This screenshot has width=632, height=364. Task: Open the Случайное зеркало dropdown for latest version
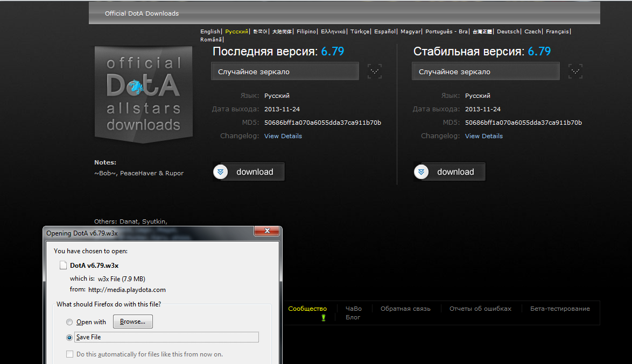point(285,72)
